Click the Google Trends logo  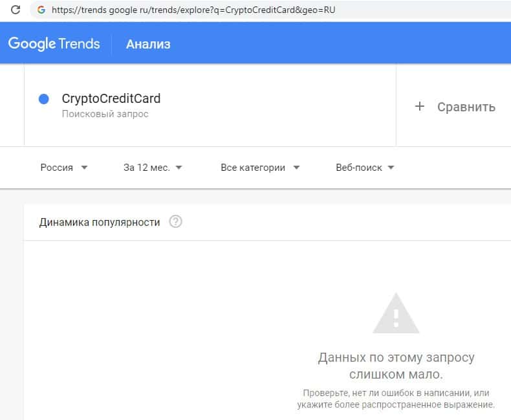click(x=54, y=44)
